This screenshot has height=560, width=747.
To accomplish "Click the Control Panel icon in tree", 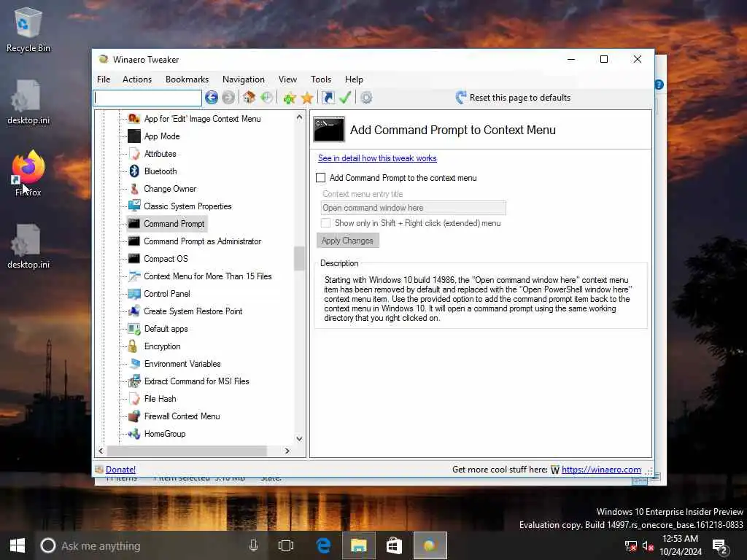I will tap(134, 294).
